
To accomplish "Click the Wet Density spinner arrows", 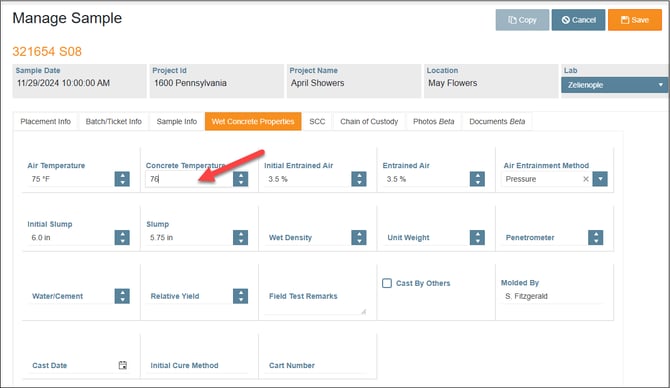I will [359, 238].
